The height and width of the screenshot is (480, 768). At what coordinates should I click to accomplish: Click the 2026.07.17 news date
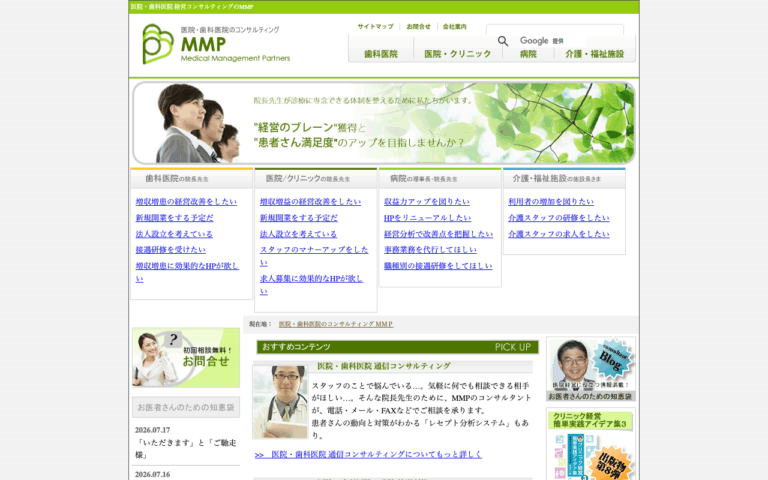[152, 430]
